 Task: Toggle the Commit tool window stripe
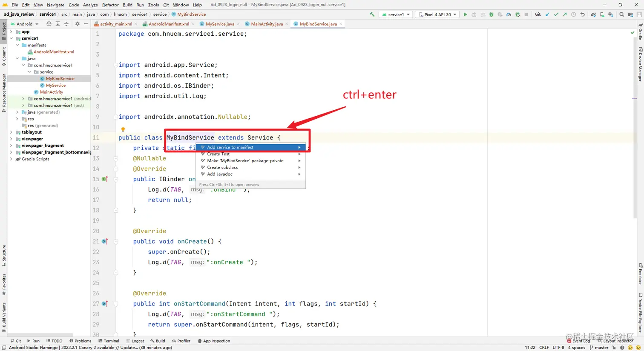[x=4, y=57]
